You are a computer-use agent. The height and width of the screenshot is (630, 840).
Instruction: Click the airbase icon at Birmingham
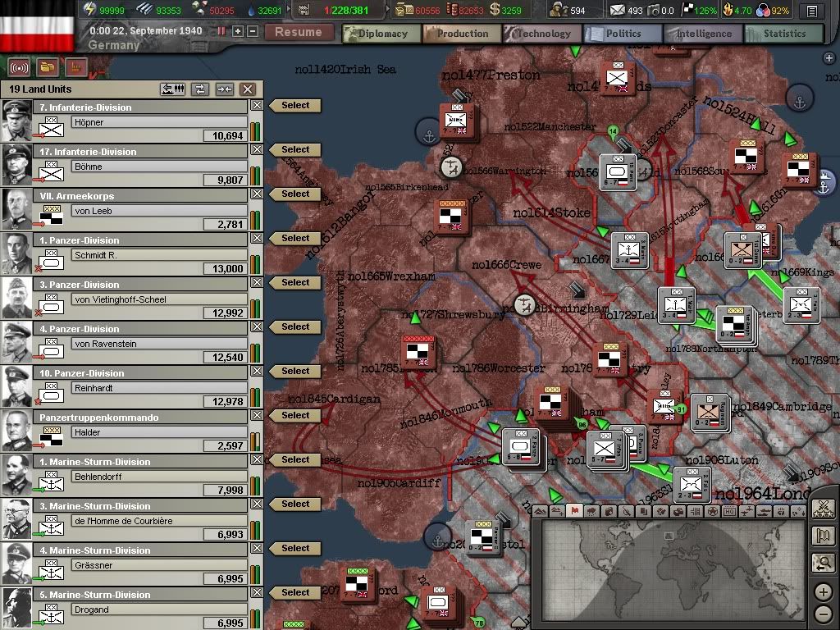pyautogui.click(x=525, y=305)
